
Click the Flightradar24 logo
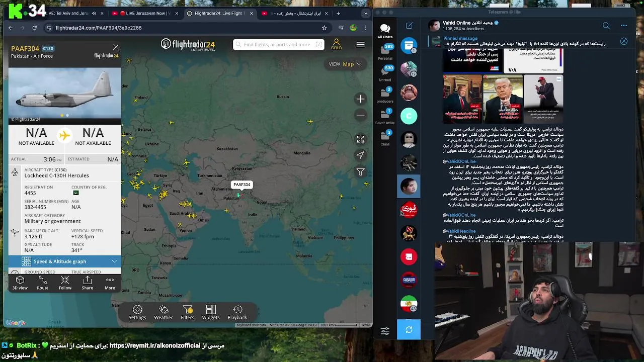188,45
